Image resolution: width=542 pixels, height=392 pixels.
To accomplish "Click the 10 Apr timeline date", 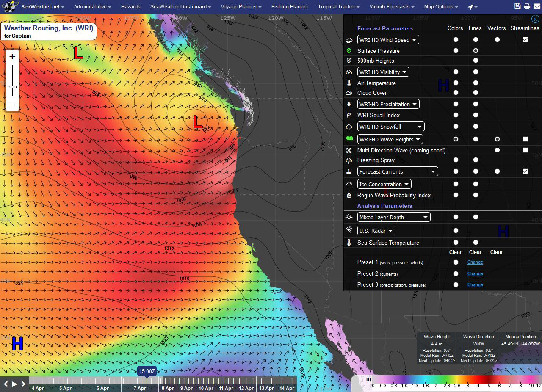I will pyautogui.click(x=206, y=388).
